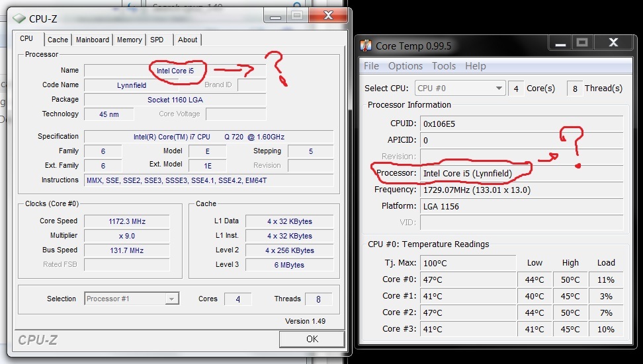Close the CPU-Z window
The image size is (643, 364).
click(328, 16)
